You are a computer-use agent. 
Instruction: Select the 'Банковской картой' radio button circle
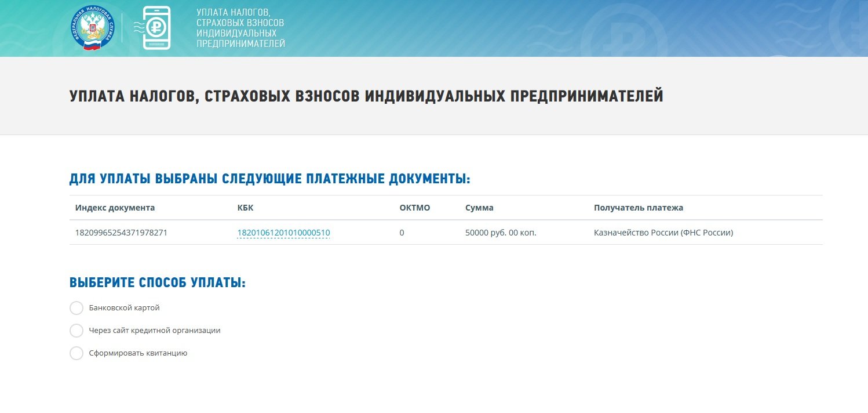tap(76, 308)
